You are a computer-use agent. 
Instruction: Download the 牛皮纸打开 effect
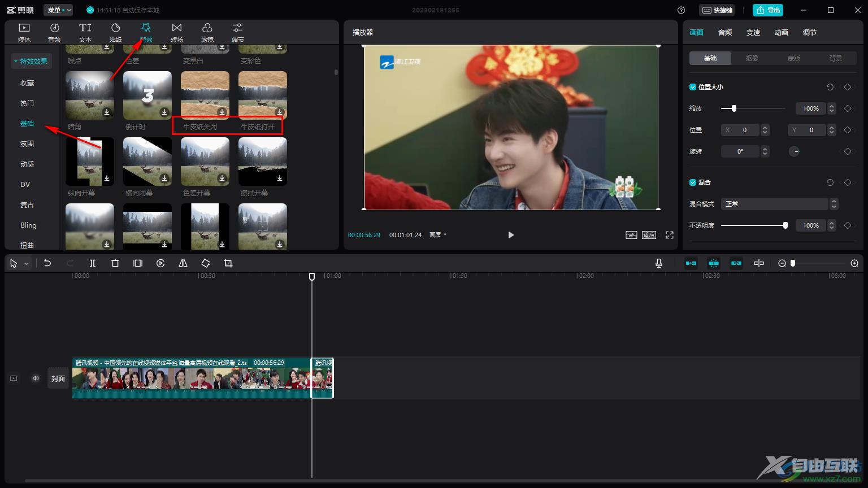[x=280, y=112]
